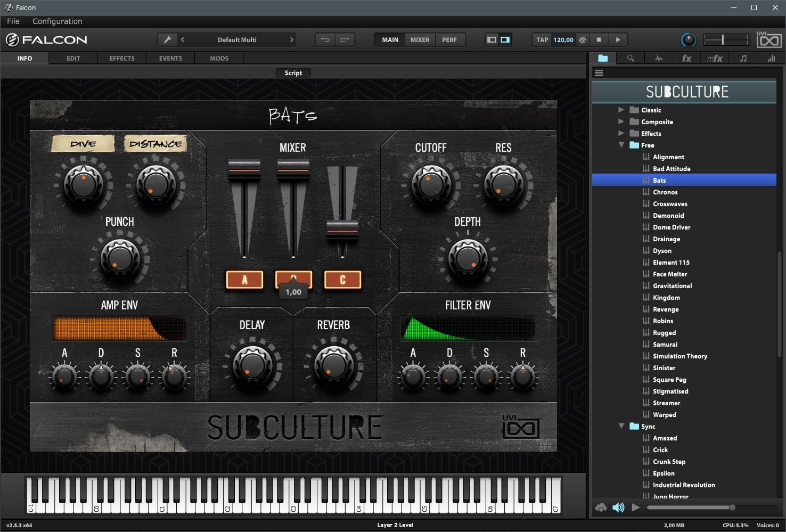The image size is (786, 532).
Task: Toggle the DISTANCE label button
Action: (155, 144)
